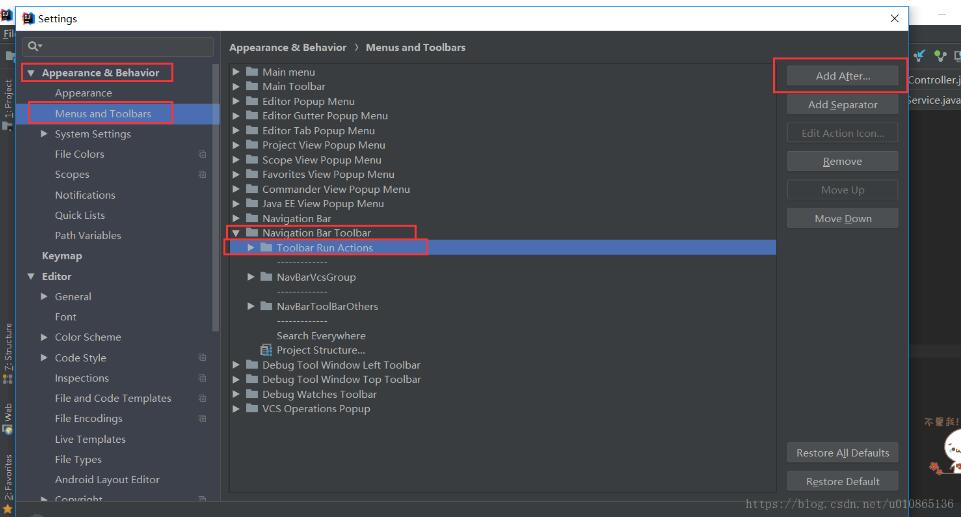Click the Restore Default button
The width and height of the screenshot is (961, 517).
coord(842,481)
